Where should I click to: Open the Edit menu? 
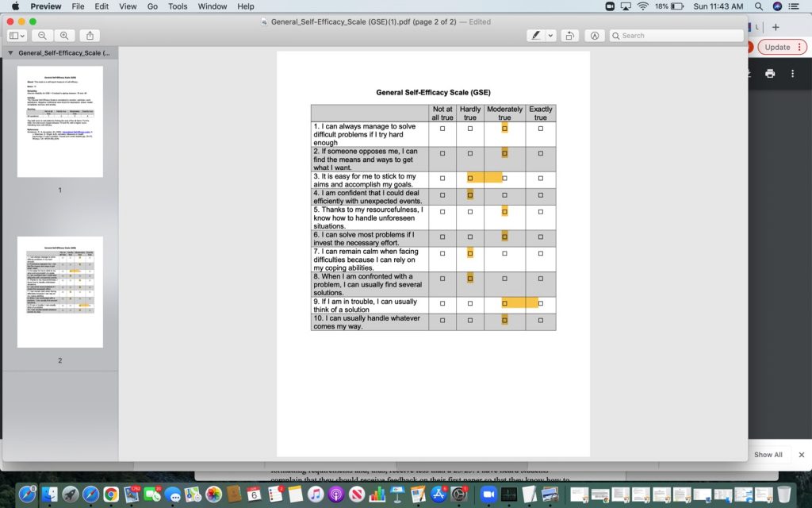pos(101,6)
